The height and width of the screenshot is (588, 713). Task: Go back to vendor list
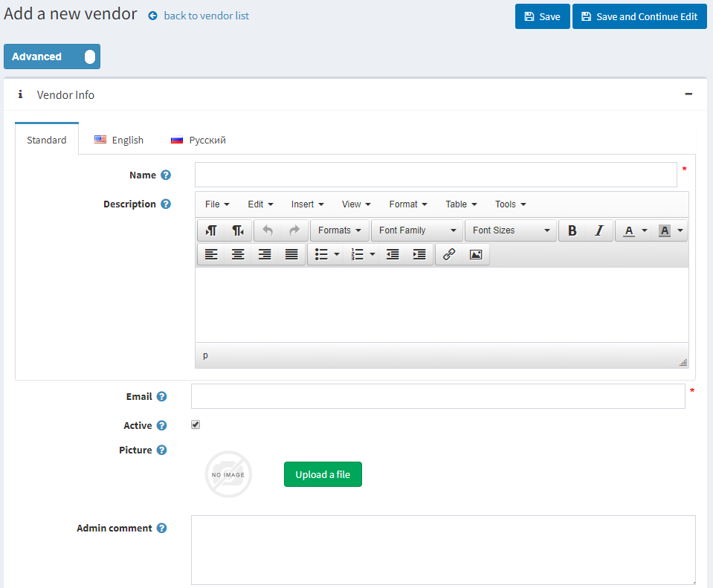tap(206, 16)
